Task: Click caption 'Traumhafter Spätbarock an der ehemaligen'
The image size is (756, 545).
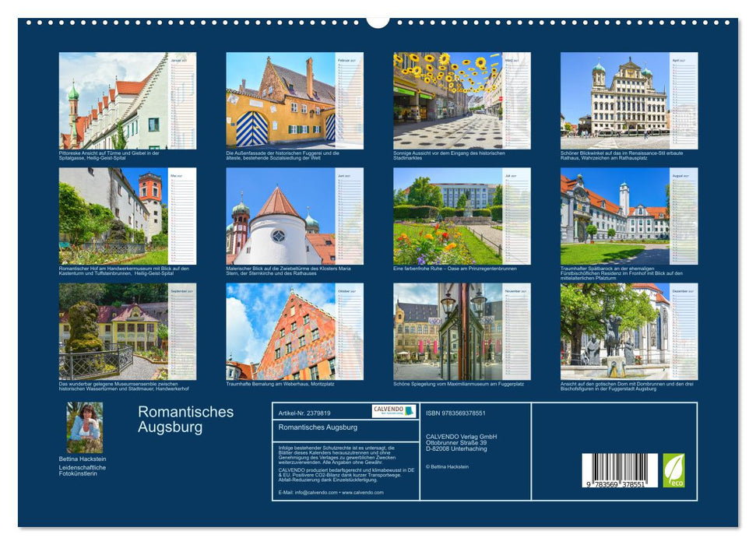Action: tap(622, 273)
